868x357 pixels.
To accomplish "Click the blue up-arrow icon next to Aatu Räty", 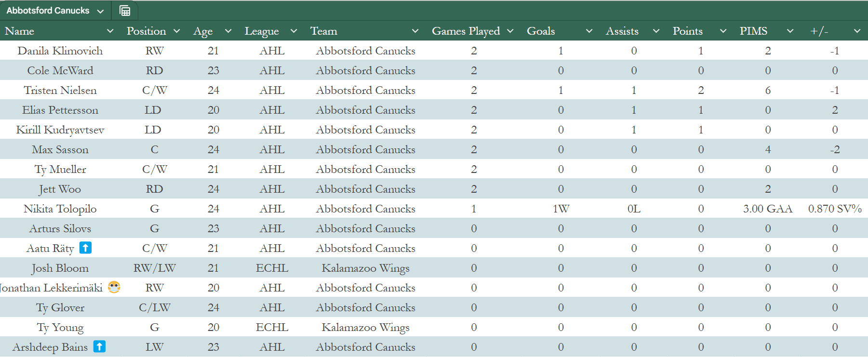I will [85, 248].
